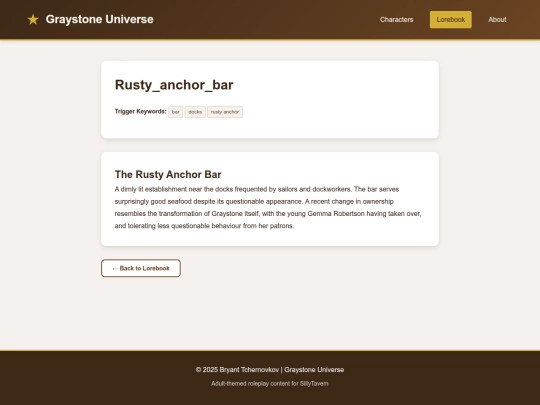Click the line mentioning Gemma Robertson
Screen dimensions: 540x405
(268, 214)
